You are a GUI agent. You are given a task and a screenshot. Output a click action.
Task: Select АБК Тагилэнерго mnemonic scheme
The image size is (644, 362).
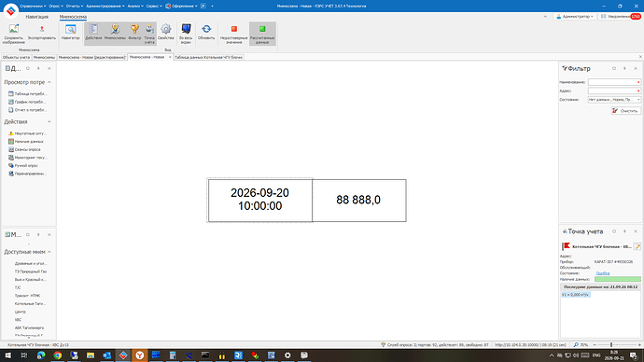pos(29,327)
